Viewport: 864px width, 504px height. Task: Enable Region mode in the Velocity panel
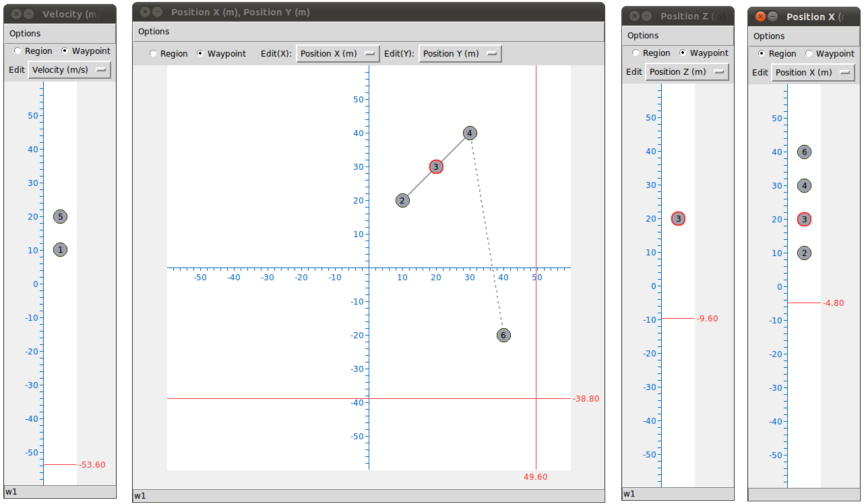(x=17, y=51)
